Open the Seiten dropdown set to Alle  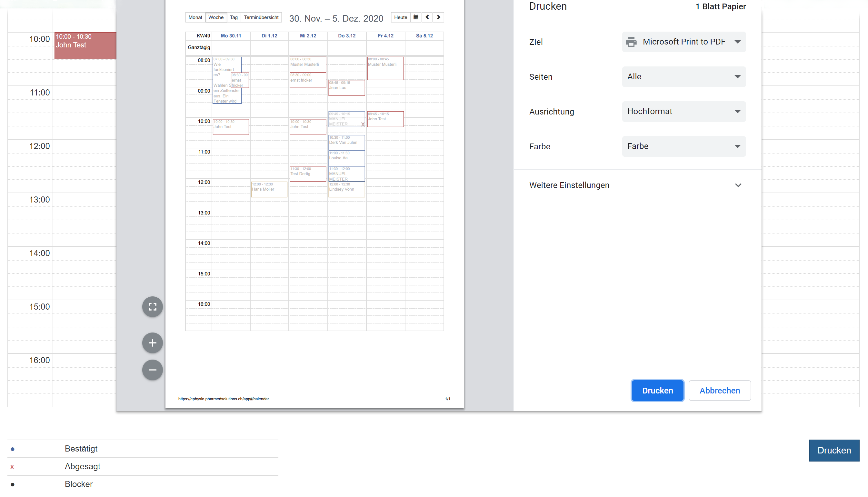684,76
